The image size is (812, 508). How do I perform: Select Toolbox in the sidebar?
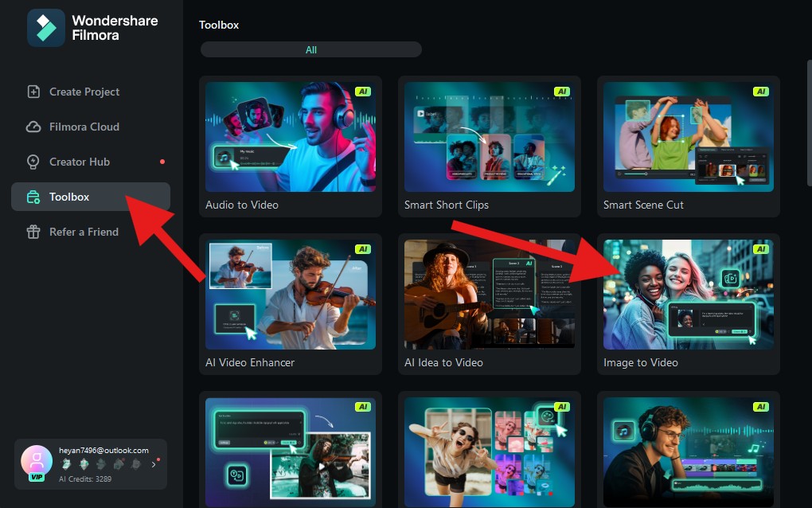tap(91, 197)
